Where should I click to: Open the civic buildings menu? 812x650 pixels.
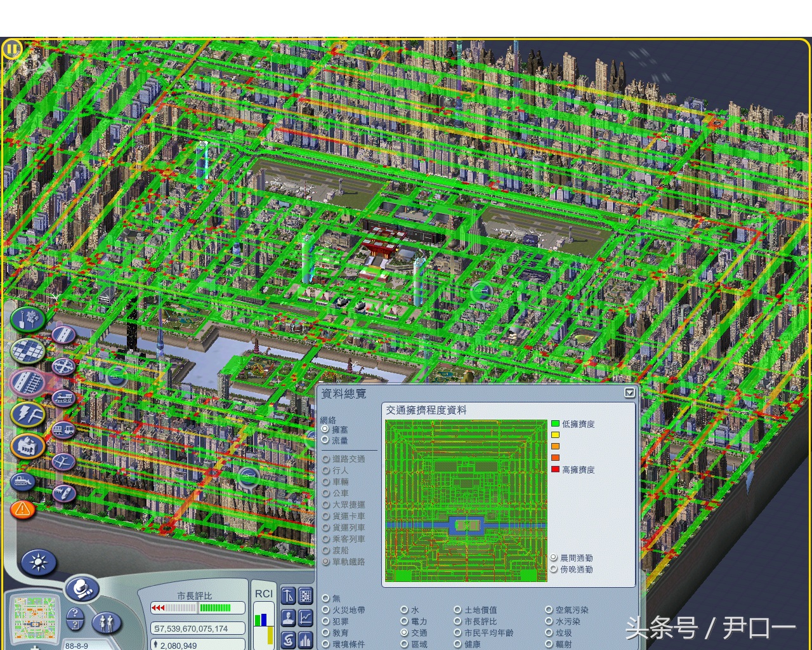(28, 446)
